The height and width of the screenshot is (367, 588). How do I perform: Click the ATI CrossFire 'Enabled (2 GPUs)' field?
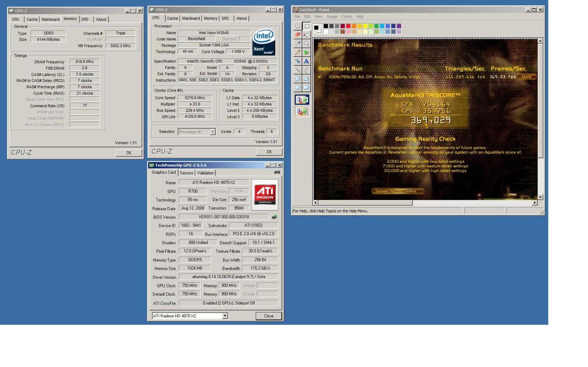tap(229, 303)
